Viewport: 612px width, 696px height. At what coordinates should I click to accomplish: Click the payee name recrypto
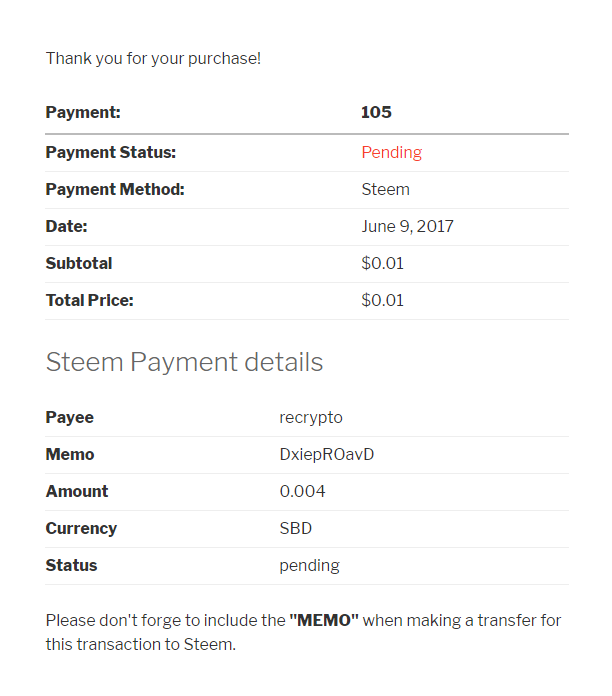[310, 417]
